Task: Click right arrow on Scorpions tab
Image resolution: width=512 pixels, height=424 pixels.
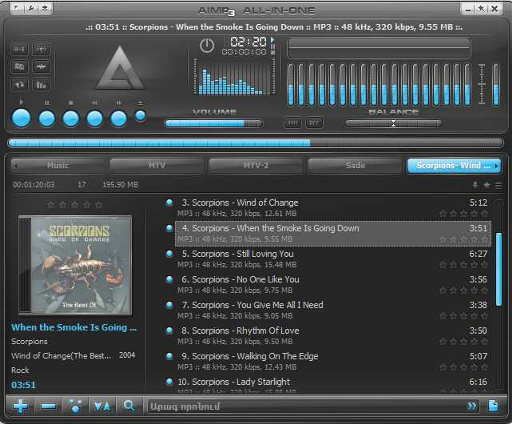Action: [x=497, y=166]
